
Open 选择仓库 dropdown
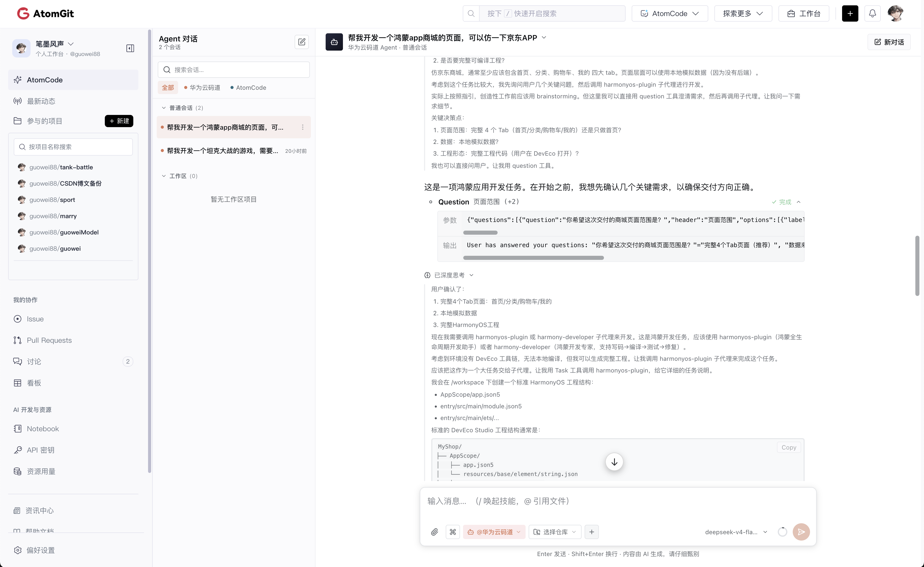pyautogui.click(x=555, y=532)
